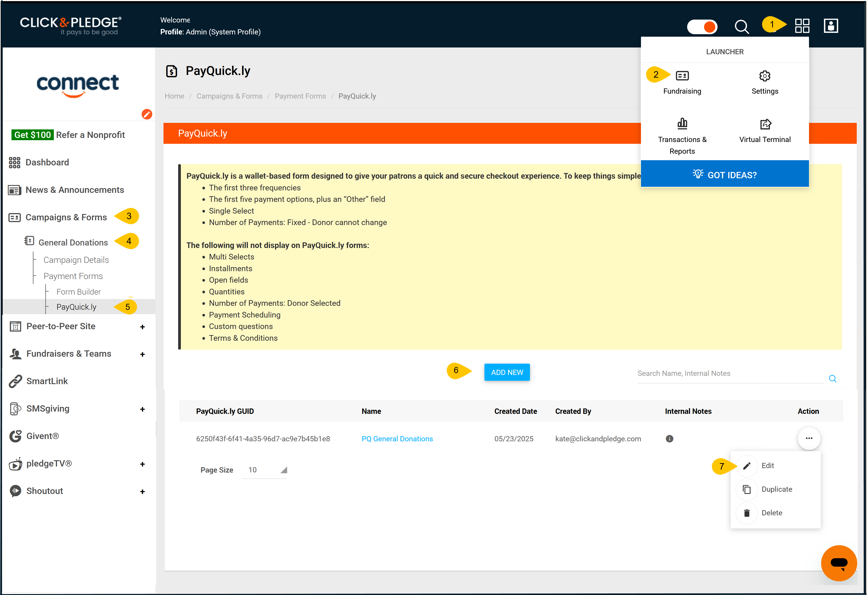Select PayQuick.ly in sidebar tree
The image size is (868, 595).
point(76,307)
